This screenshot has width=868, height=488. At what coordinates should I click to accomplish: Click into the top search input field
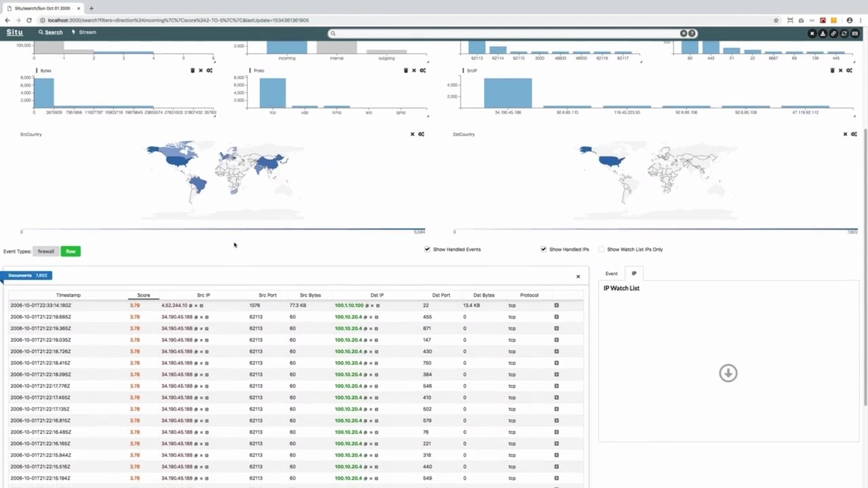click(x=506, y=33)
